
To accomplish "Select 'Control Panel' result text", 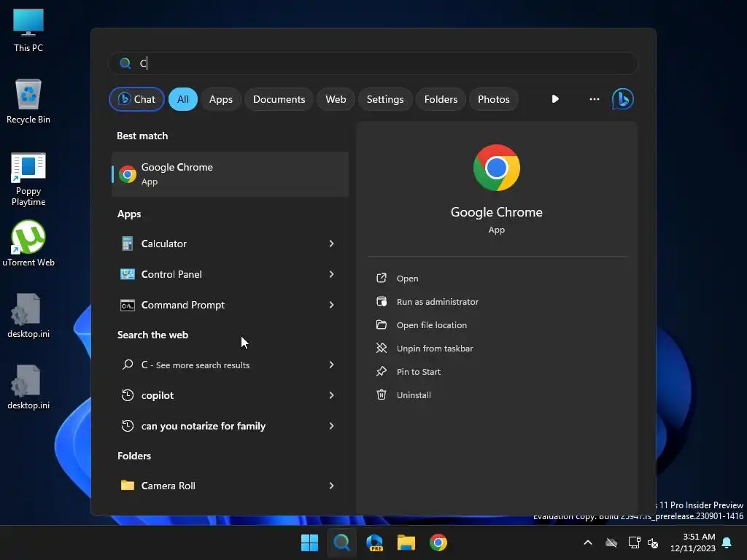I will click(171, 274).
